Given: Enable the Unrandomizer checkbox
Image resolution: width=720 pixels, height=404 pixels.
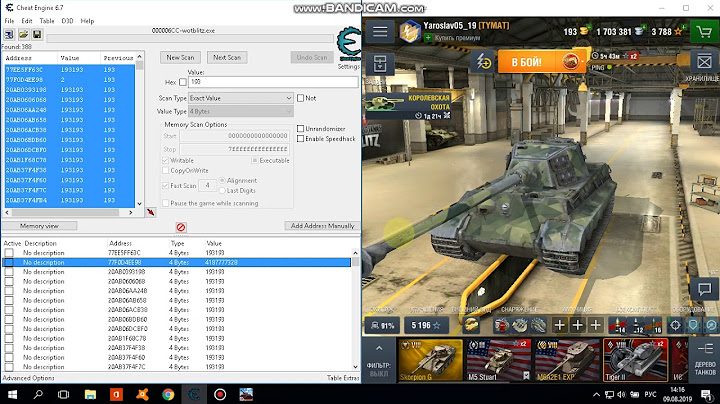Looking at the screenshot, I should (300, 129).
